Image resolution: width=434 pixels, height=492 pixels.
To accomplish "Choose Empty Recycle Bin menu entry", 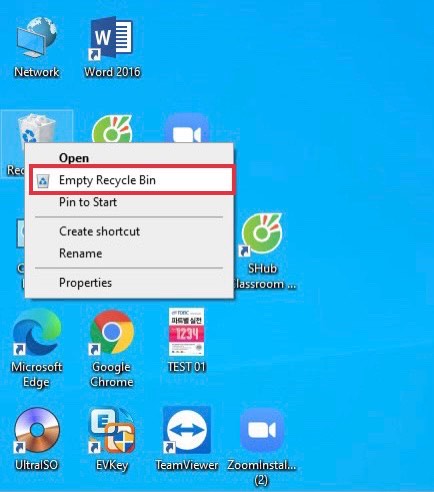I will (x=132, y=180).
